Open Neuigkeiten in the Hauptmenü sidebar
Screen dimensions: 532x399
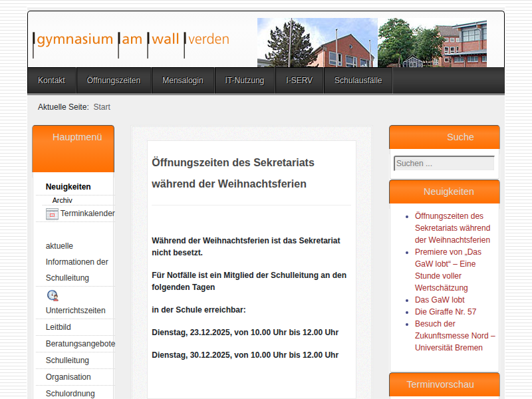68,187
